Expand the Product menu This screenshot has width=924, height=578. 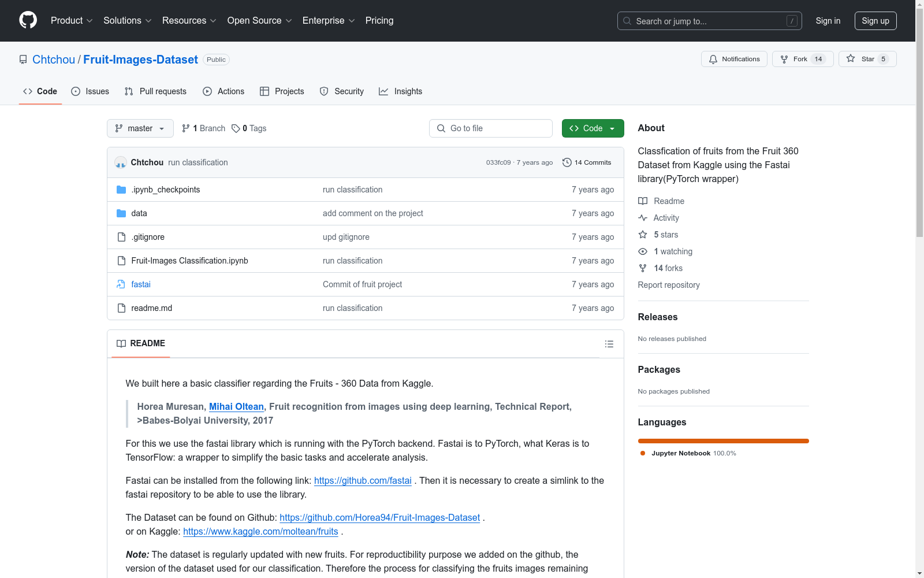72,21
